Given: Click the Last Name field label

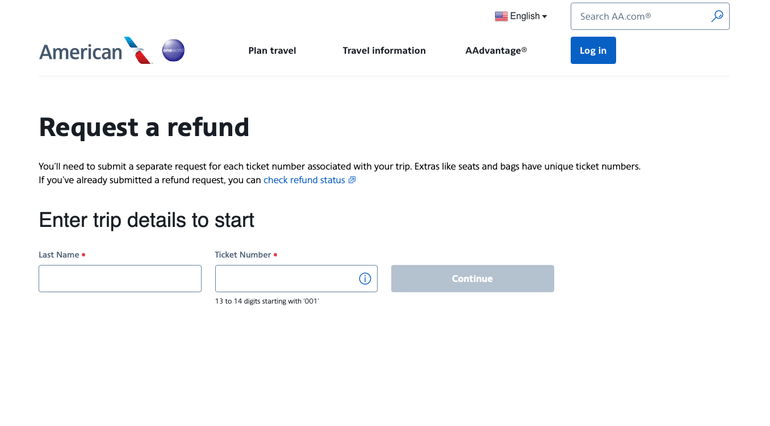Looking at the screenshot, I should tap(59, 255).
